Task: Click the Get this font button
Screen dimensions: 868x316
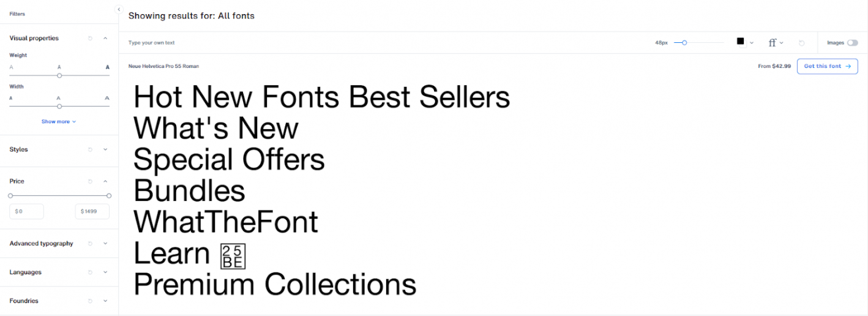Action: (827, 66)
